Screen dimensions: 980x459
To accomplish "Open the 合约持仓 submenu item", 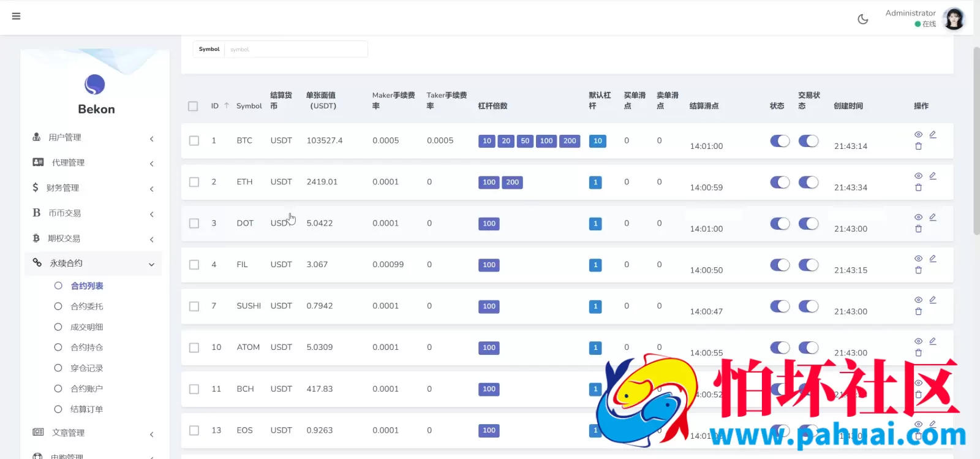I will tap(87, 347).
